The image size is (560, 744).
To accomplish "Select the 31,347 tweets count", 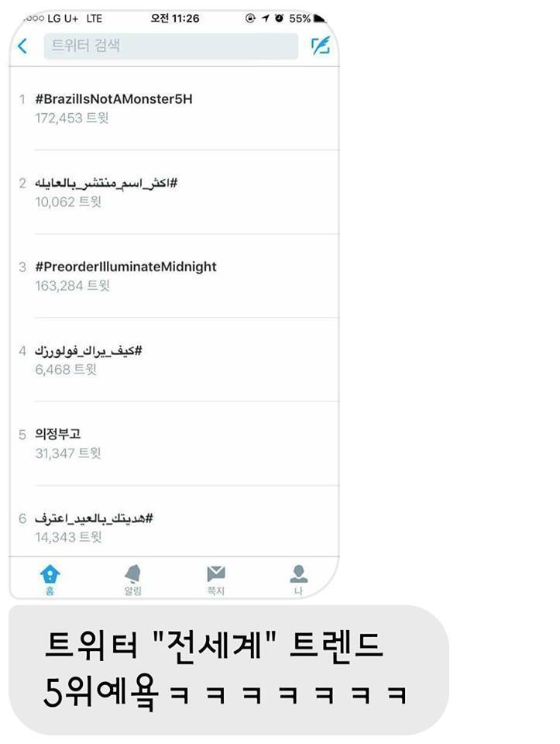I will tap(68, 453).
